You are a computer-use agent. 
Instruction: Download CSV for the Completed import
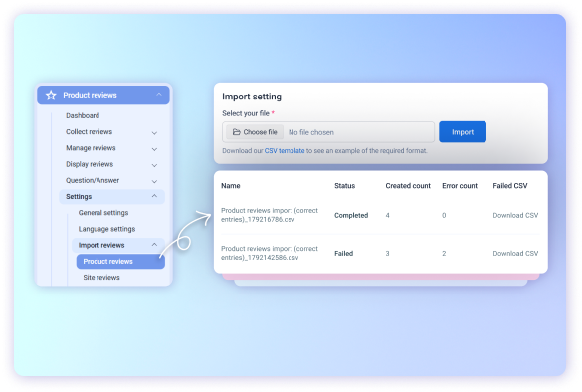(515, 215)
